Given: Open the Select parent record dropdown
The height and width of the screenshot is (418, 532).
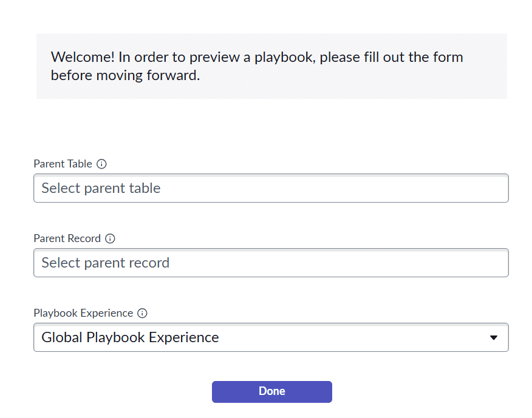Looking at the screenshot, I should 271,263.
